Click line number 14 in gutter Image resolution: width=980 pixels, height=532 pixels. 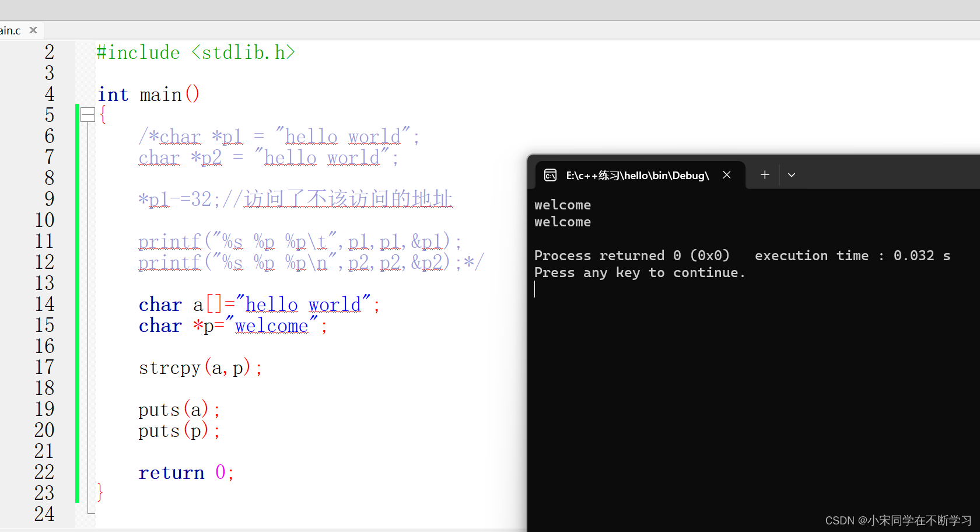(44, 304)
